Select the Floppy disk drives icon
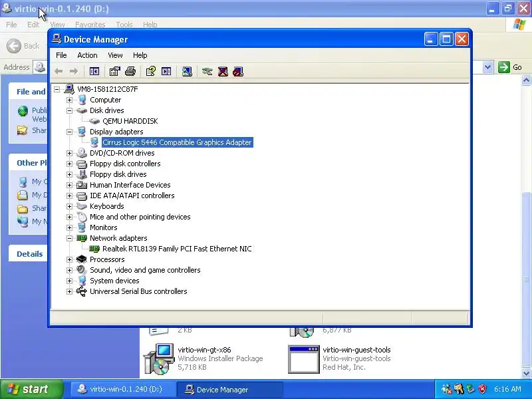 click(x=82, y=174)
